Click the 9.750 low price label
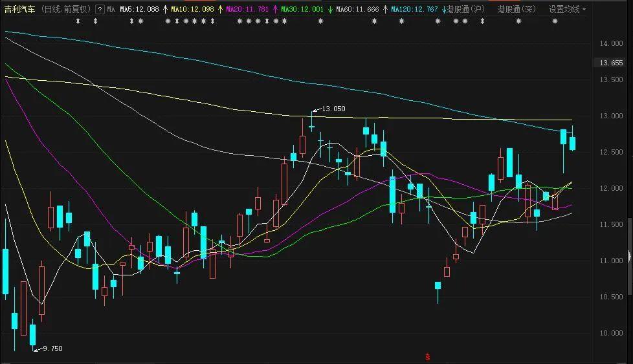Viewport: 633px width, 364px height. coord(52,348)
